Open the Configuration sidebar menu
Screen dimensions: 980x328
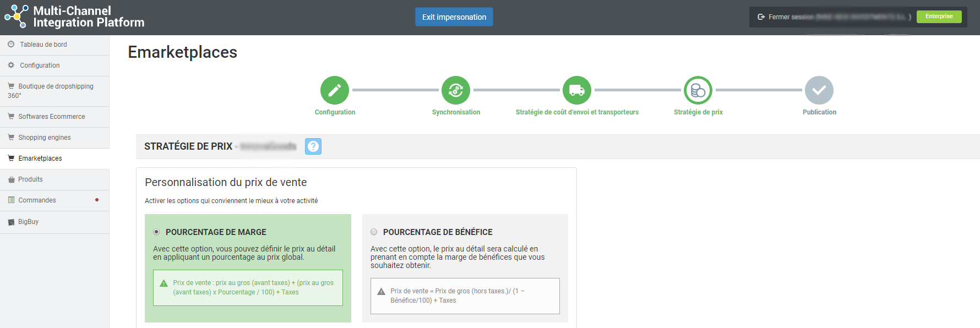click(40, 65)
